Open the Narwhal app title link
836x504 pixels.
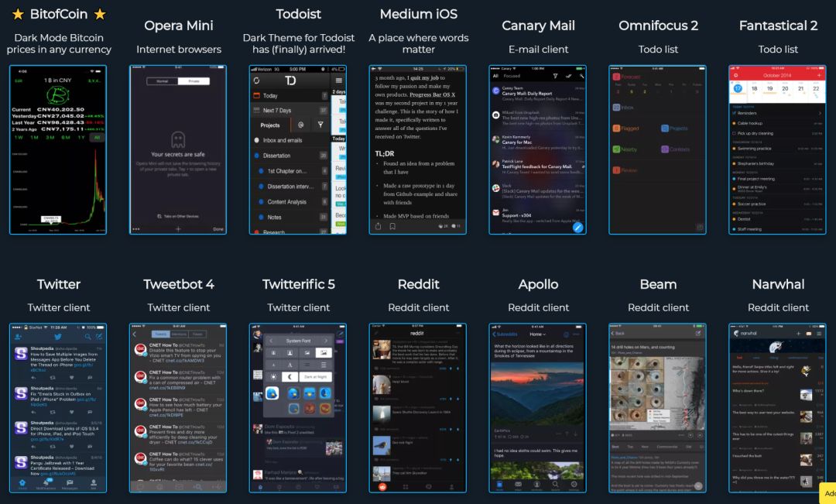[778, 284]
